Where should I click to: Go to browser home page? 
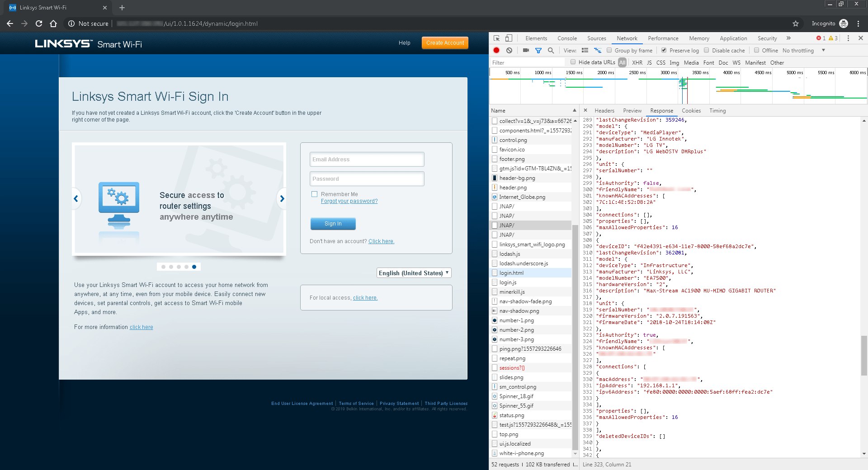click(53, 23)
